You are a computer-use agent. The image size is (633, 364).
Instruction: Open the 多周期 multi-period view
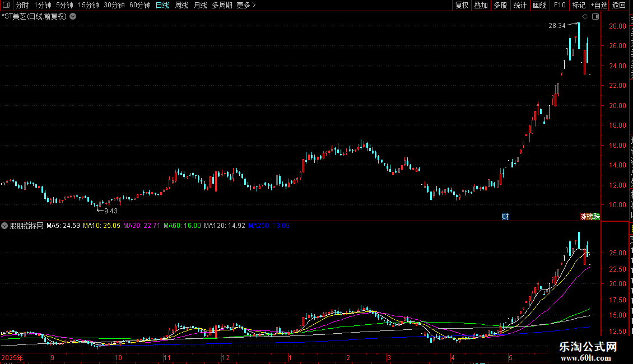(222, 5)
